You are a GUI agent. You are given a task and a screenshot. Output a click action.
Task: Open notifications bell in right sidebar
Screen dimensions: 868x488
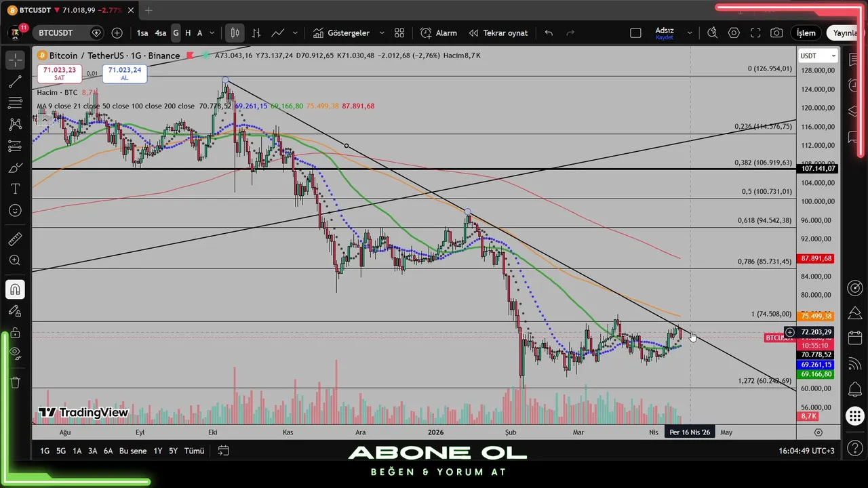point(855,390)
